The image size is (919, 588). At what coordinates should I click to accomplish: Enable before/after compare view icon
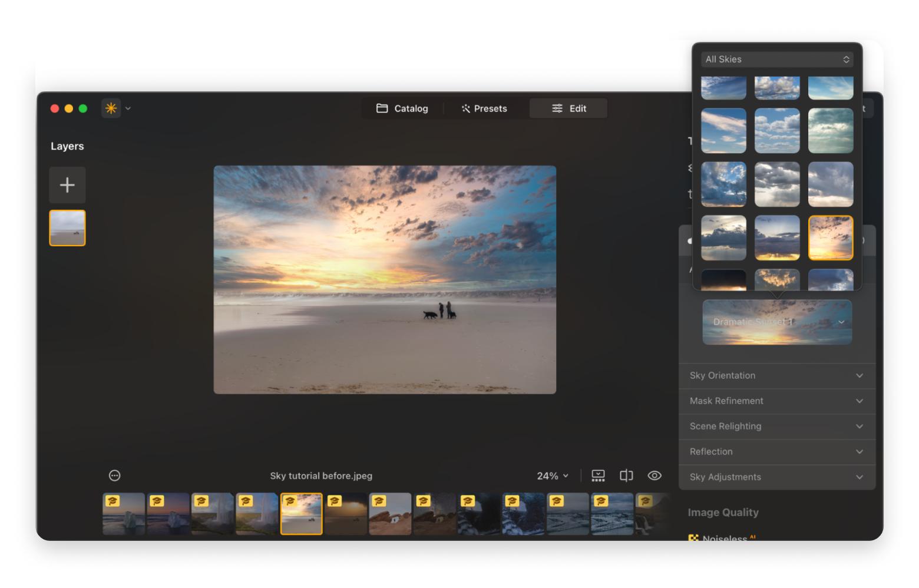[626, 475]
